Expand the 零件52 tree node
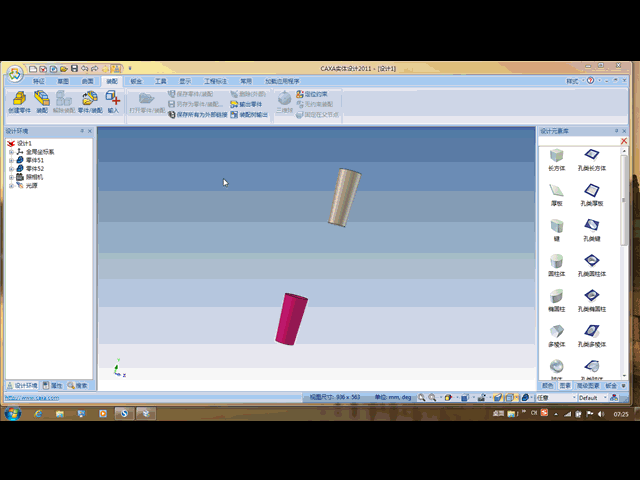The width and height of the screenshot is (640, 480). point(11,169)
